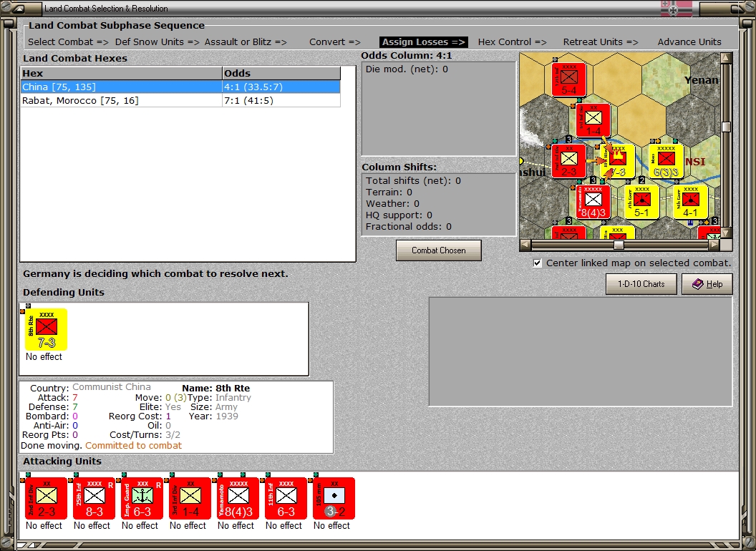
Task: Open the 1-D-10 Charts
Action: click(641, 284)
